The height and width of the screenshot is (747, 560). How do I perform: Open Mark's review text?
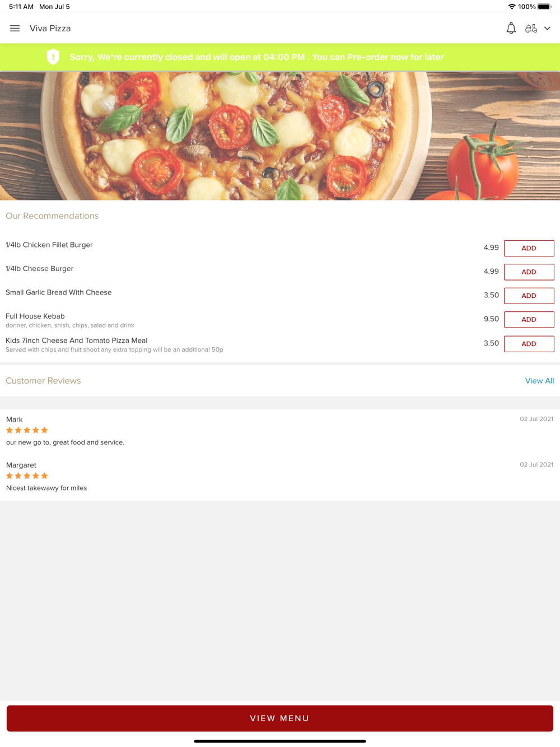pyautogui.click(x=65, y=442)
